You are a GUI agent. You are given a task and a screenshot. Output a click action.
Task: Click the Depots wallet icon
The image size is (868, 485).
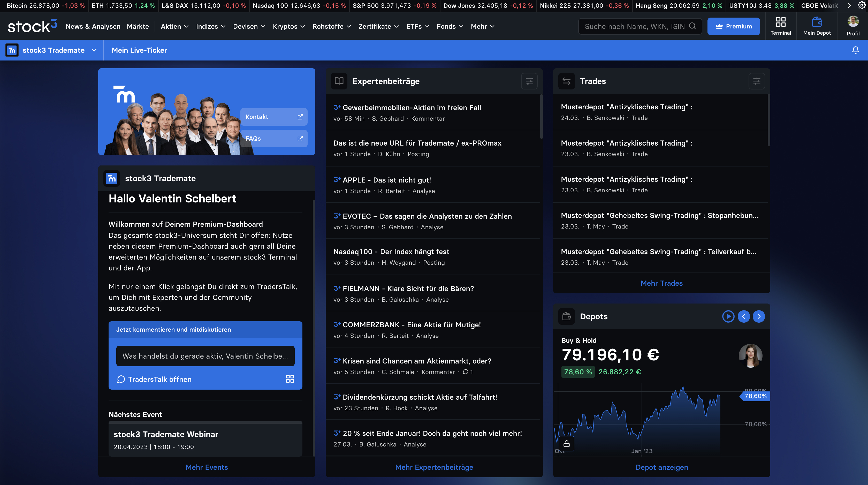[566, 316]
